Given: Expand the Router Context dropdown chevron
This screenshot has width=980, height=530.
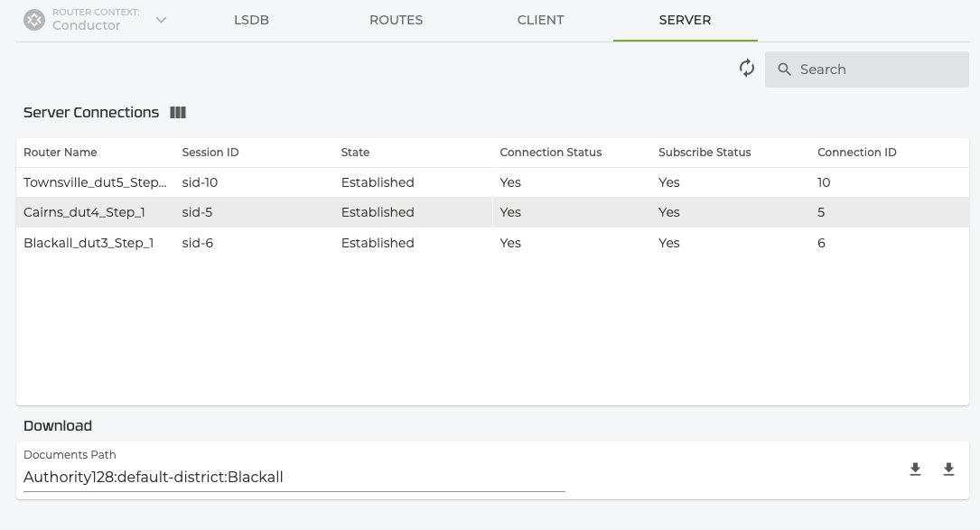Looking at the screenshot, I should [x=161, y=20].
